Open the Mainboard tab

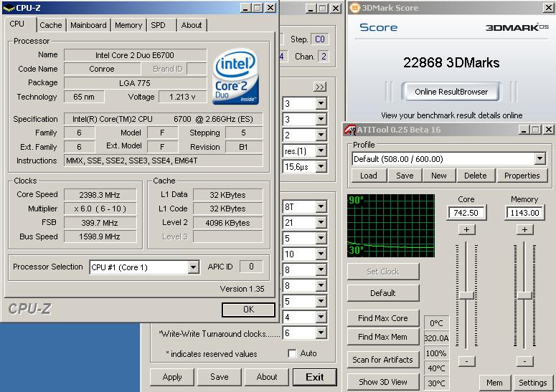tap(88, 25)
